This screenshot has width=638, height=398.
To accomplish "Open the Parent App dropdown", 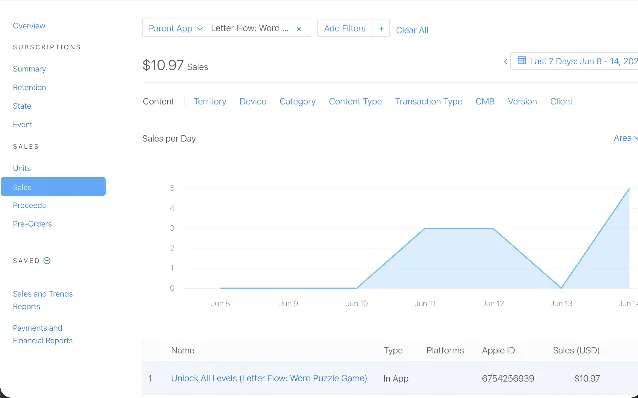I will [x=175, y=28].
